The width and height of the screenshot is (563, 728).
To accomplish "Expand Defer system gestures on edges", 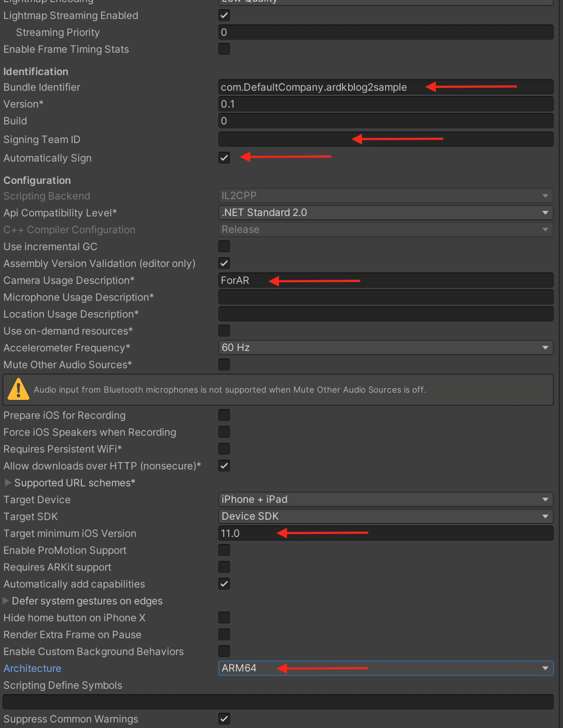I will coord(6,601).
